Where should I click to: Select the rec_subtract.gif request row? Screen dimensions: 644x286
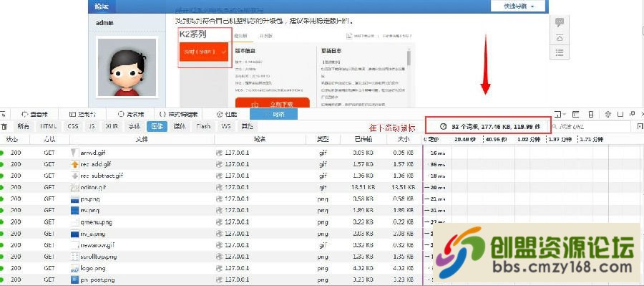pyautogui.click(x=322, y=176)
